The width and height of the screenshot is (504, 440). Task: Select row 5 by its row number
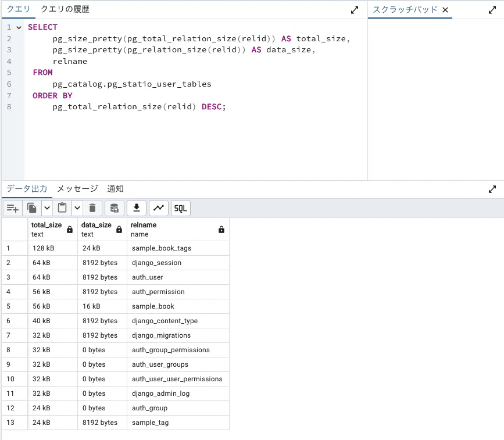pos(8,306)
